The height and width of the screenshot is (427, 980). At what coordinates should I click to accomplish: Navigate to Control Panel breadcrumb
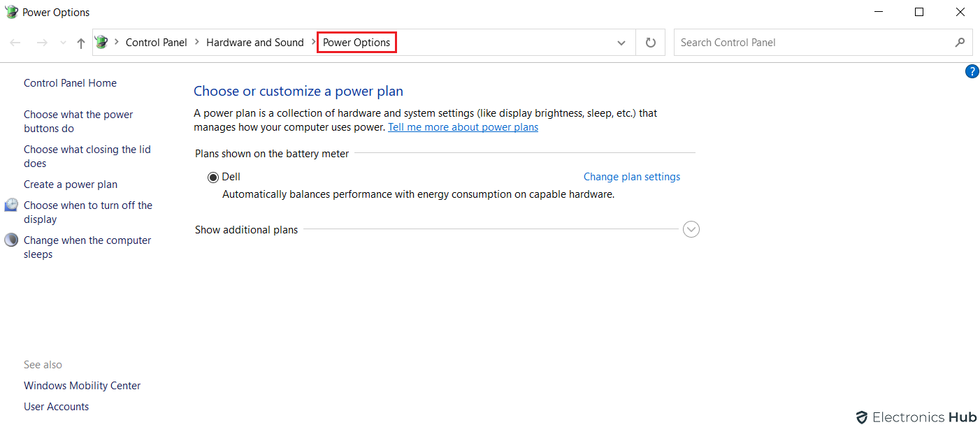pos(157,43)
